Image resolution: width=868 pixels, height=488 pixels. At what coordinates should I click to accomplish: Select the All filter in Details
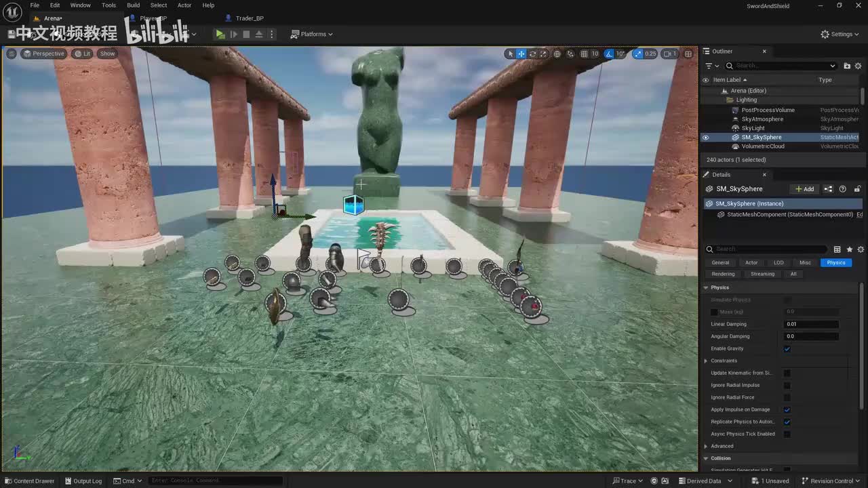point(793,274)
